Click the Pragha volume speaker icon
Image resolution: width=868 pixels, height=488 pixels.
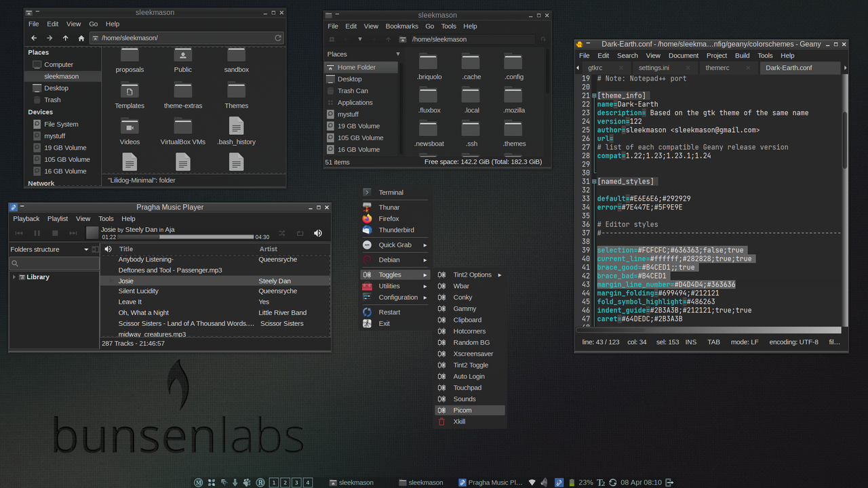click(318, 233)
